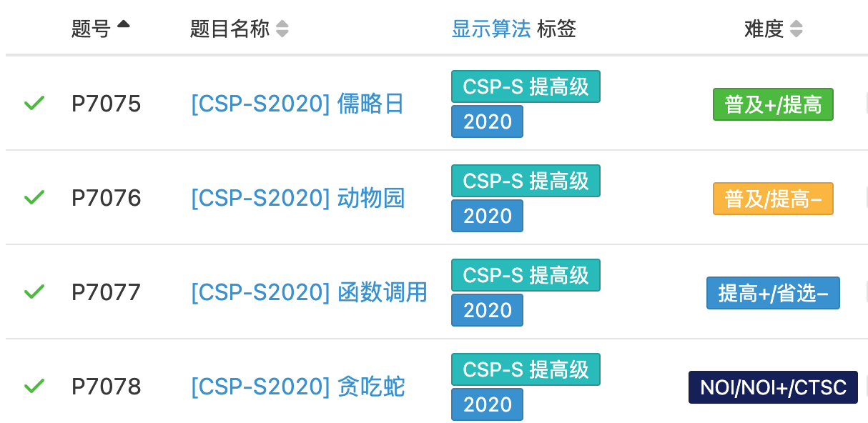868x423 pixels.
Task: Select the blue 提高+/省选− difficulty badge
Action: [x=773, y=293]
